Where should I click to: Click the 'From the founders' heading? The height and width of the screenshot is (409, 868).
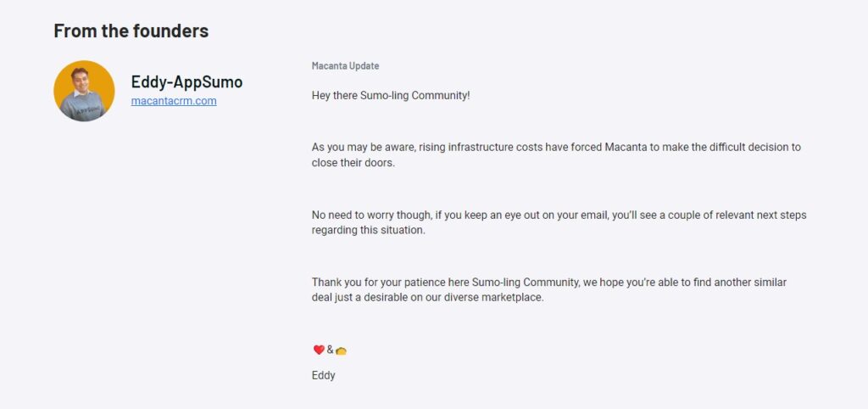pyautogui.click(x=131, y=31)
